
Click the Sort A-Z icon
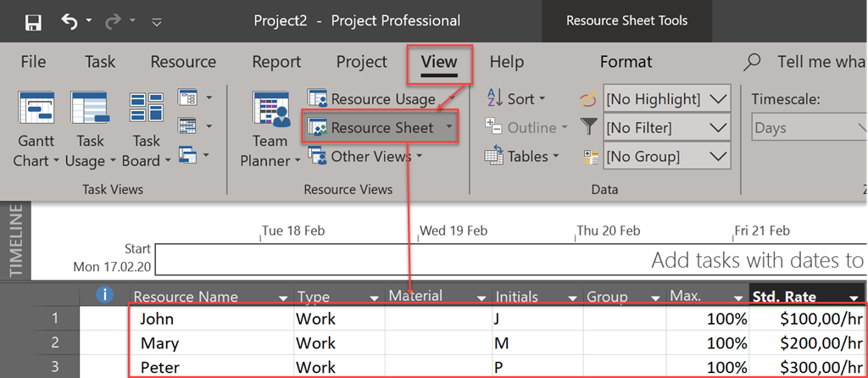point(495,99)
